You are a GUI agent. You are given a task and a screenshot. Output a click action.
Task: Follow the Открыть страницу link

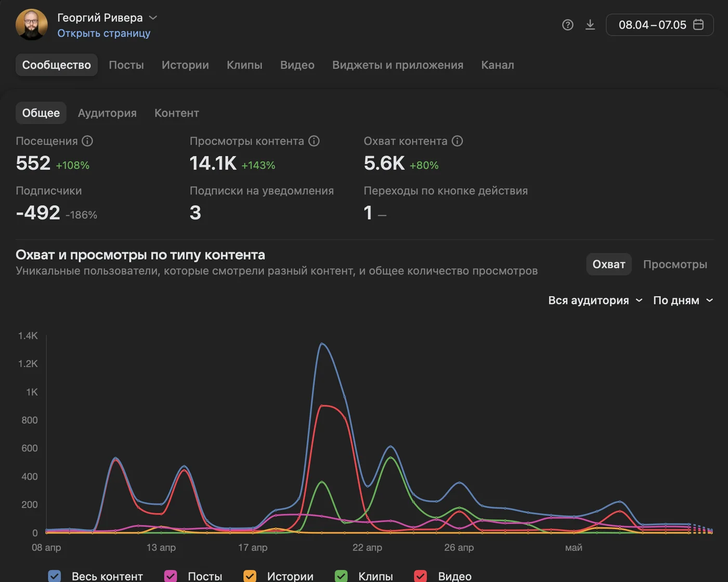(x=104, y=33)
